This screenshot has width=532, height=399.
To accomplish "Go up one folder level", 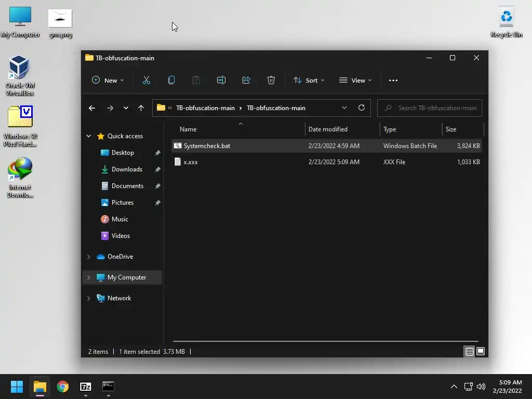I will pyautogui.click(x=141, y=108).
